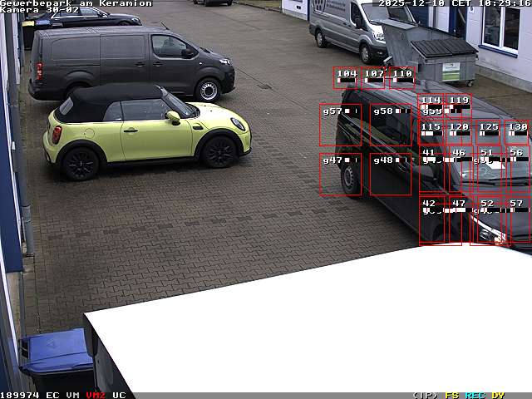Click the Kamera 30-02 camera label
Viewport: 532px width, 399px height.
[x=40, y=10]
